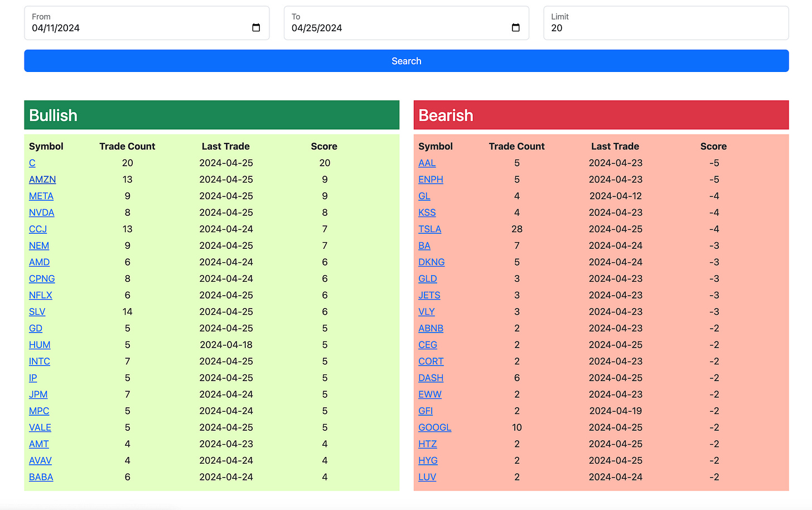Click the red Bearish header
812x510 pixels.
coord(601,115)
